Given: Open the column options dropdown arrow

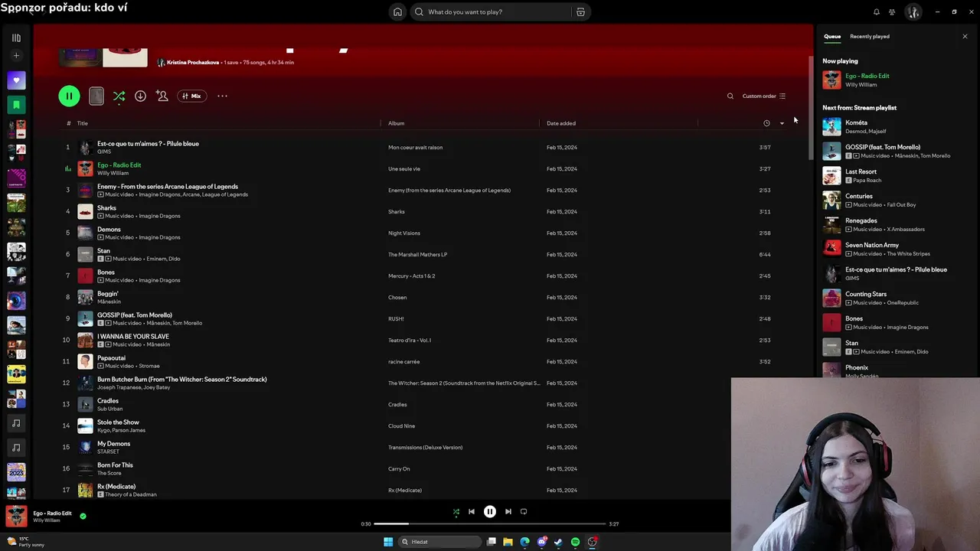Looking at the screenshot, I should 782,123.
